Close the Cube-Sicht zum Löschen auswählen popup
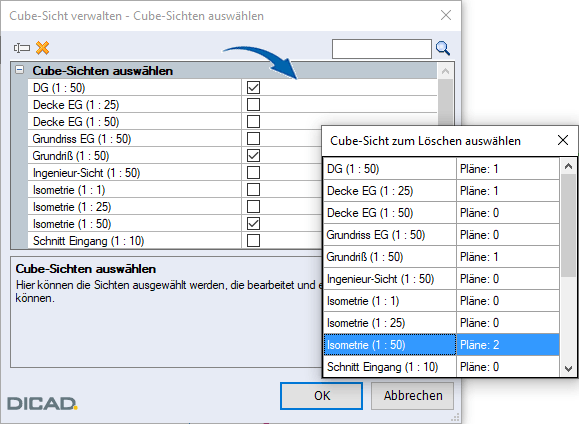579x424 pixels. point(563,140)
